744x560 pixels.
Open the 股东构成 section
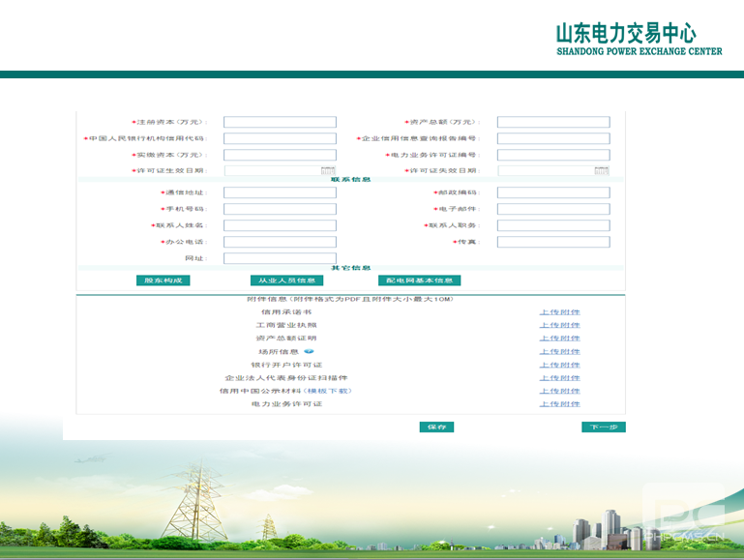pos(164,280)
